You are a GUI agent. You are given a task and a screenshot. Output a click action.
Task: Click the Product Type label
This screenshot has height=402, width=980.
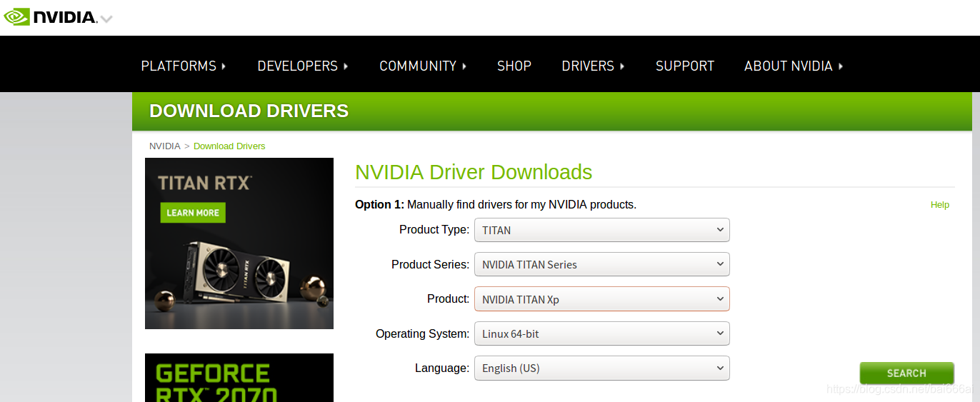tap(434, 229)
